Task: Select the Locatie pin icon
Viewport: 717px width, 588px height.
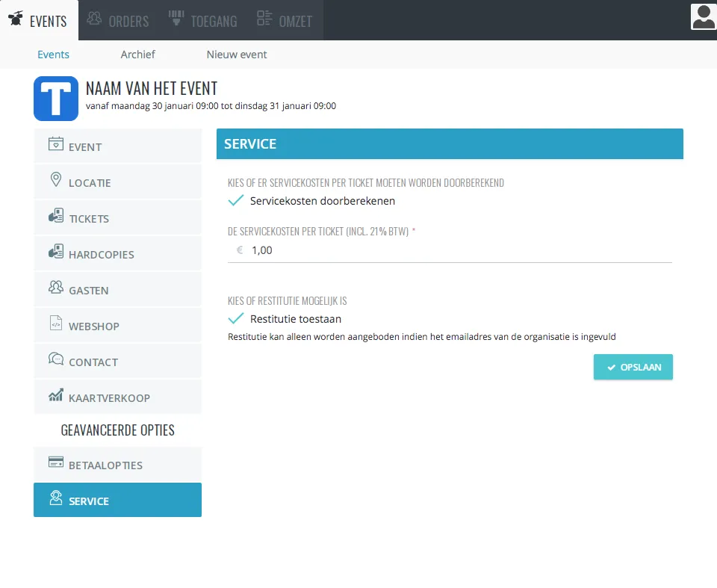Action: [x=55, y=181]
